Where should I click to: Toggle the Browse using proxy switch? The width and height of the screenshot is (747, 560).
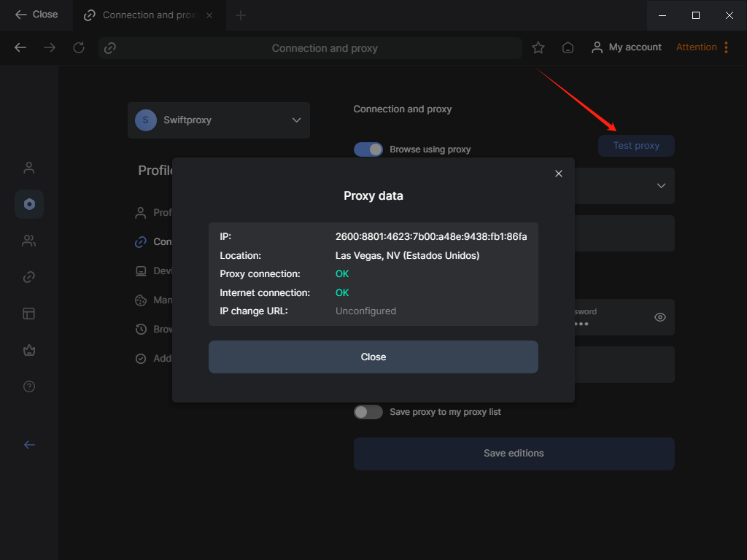point(368,149)
